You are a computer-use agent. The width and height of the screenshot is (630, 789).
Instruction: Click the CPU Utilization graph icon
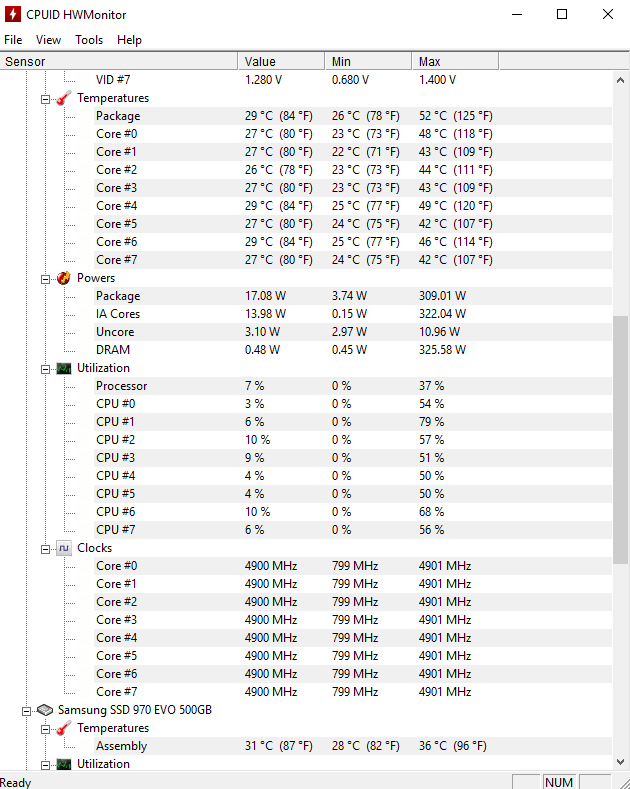click(x=63, y=368)
